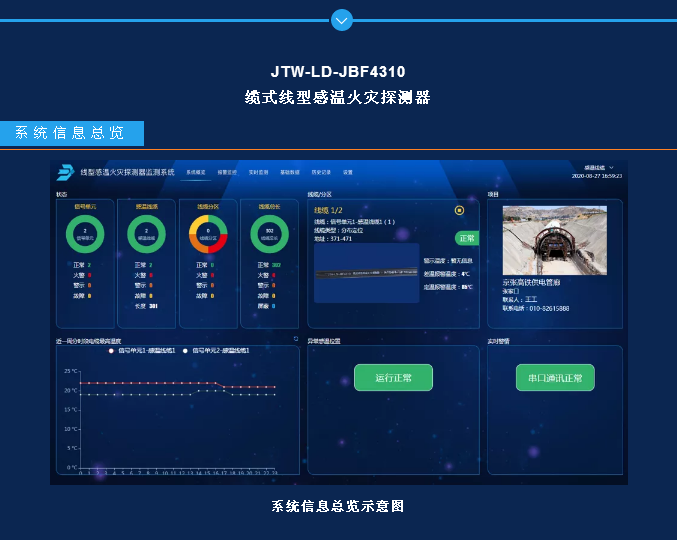
Task: Click the blue chevron-down circle at top
Action: tap(341, 19)
